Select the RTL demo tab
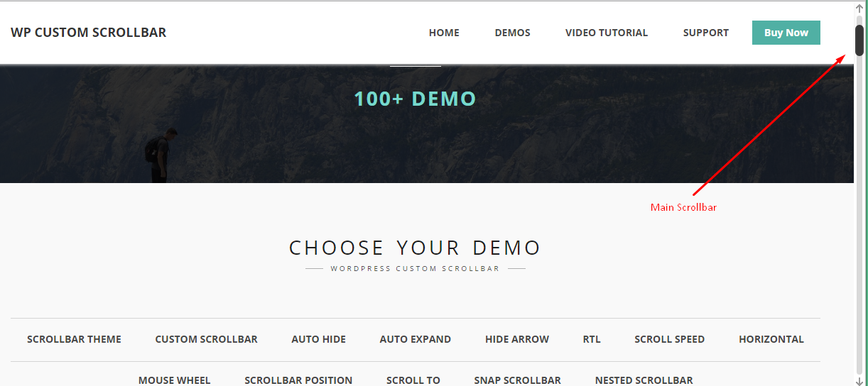The image size is (868, 386). coord(592,339)
